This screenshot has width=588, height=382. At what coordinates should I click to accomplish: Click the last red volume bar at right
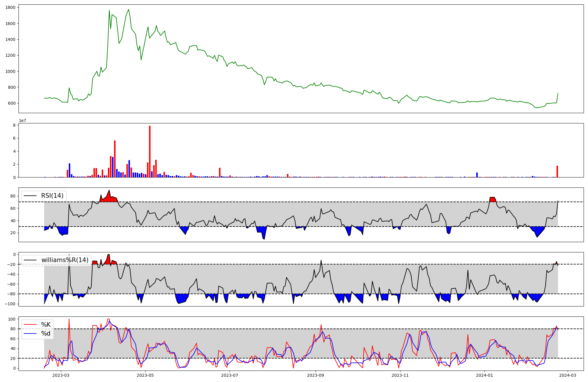(x=557, y=172)
